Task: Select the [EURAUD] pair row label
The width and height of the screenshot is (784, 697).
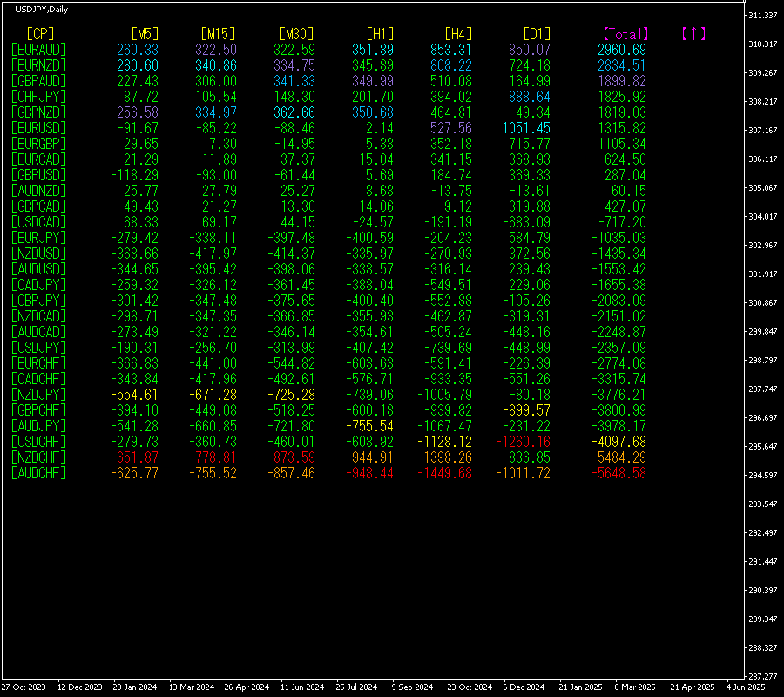Action: click(39, 50)
